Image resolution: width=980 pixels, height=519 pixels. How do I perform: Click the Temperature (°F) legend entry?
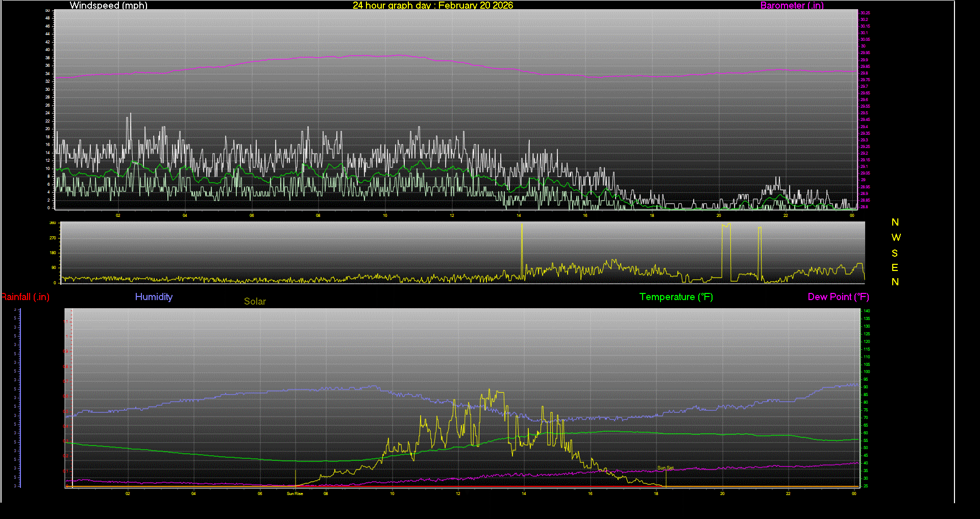tap(676, 296)
